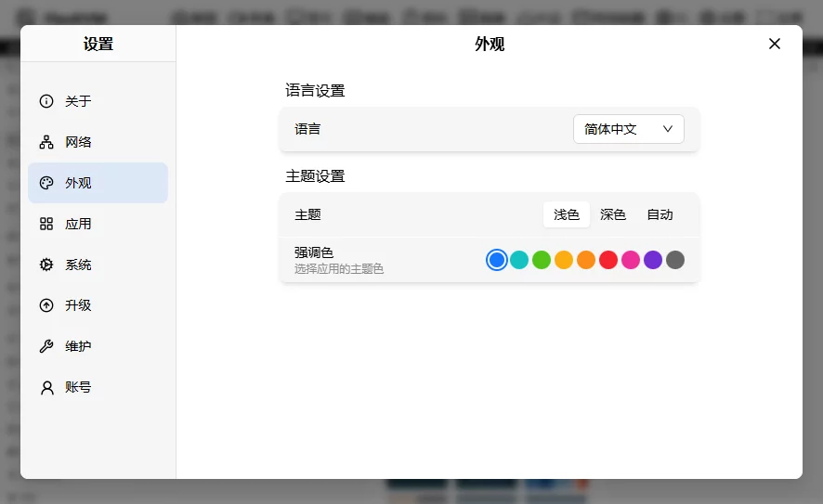Click the wrench icon beside 维护
Image resolution: width=823 pixels, height=504 pixels.
(46, 346)
